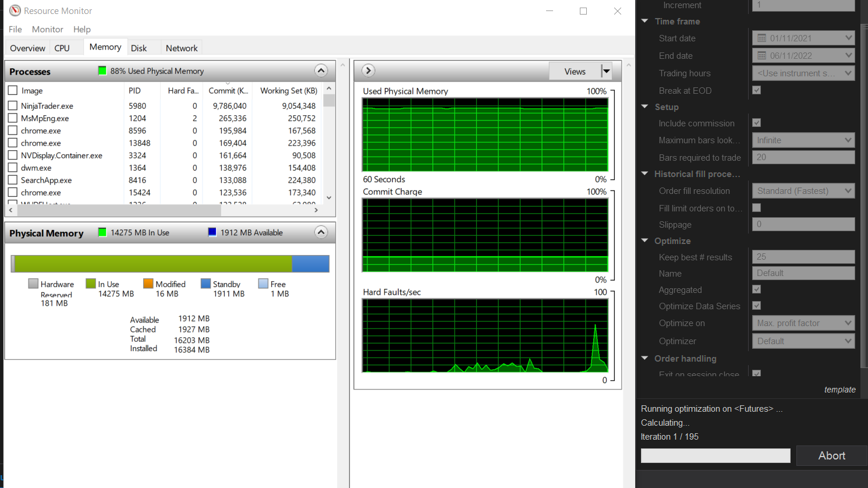
Task: Click the Bars required to trade field
Action: tap(803, 157)
